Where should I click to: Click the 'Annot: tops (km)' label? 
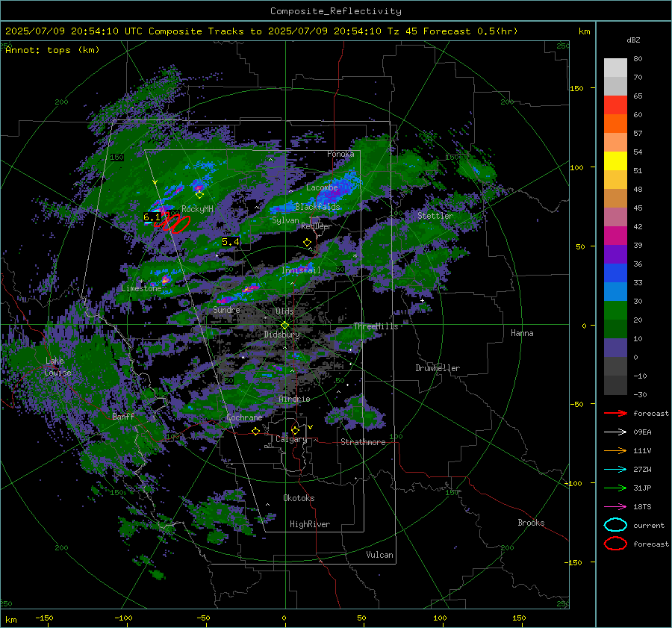52,50
